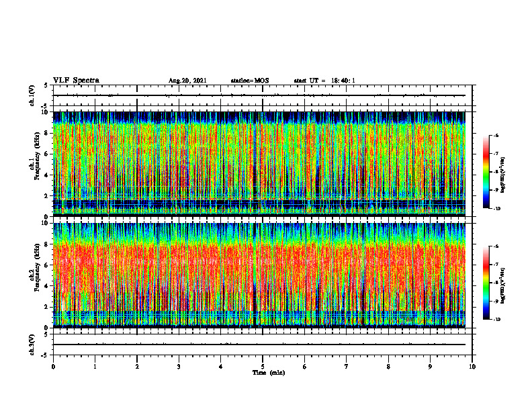The height and width of the screenshot is (411, 532).
Task: Click time axis tick label "1"
Action: tap(95, 367)
